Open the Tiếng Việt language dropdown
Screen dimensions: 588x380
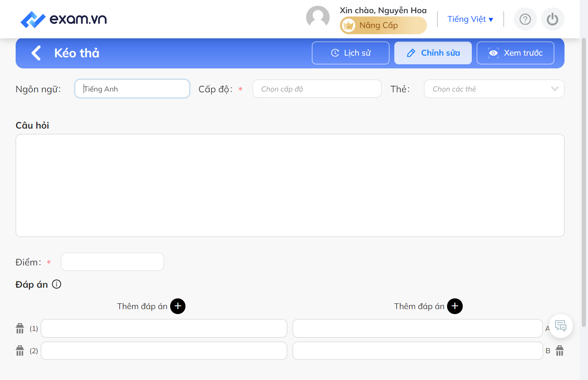point(470,19)
